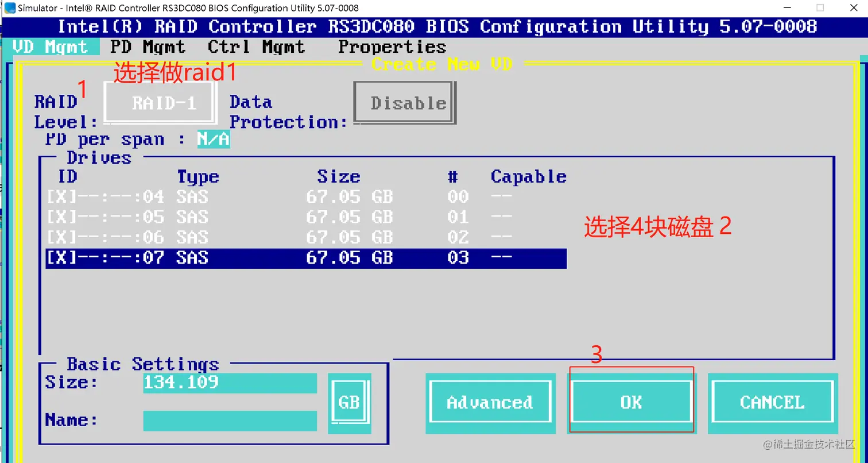868x463 pixels.
Task: Maximize the simulator window
Action: 820,8
